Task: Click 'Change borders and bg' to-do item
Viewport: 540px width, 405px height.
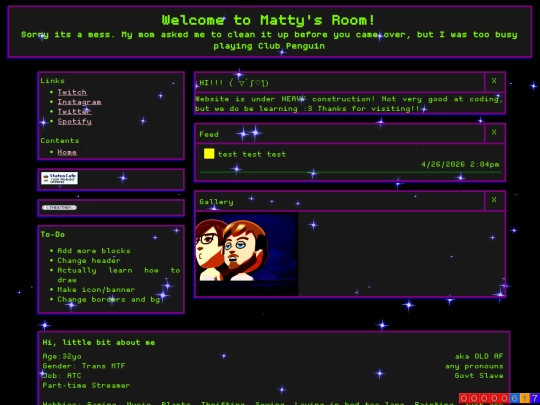Action: click(x=108, y=299)
